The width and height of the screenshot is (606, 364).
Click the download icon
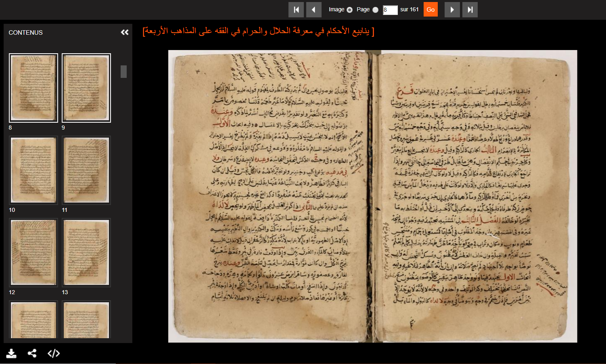tap(11, 354)
